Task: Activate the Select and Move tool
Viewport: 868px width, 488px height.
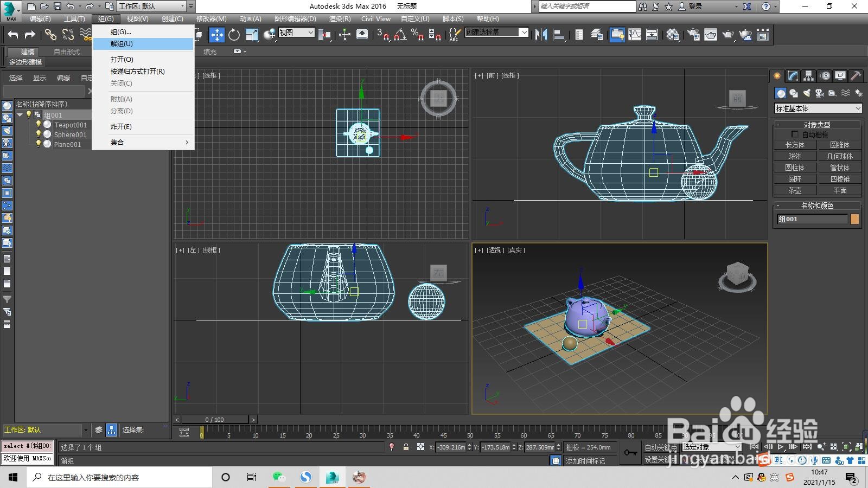Action: coord(216,35)
